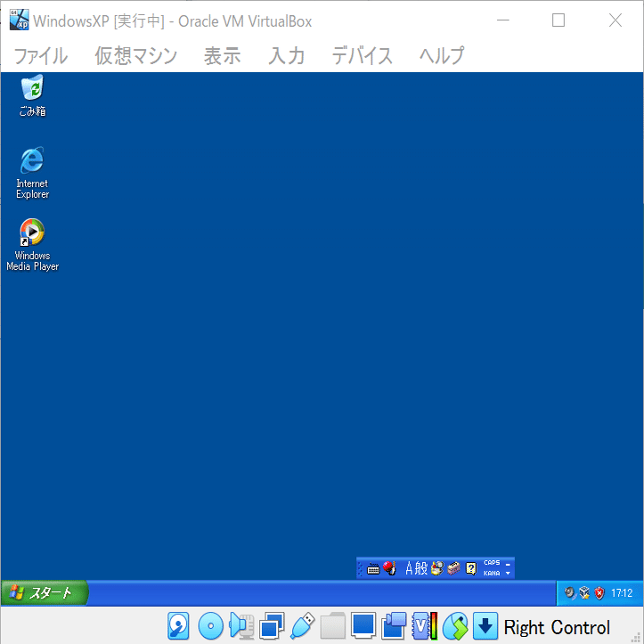Select the Windows Media Player shortcut

(32, 245)
